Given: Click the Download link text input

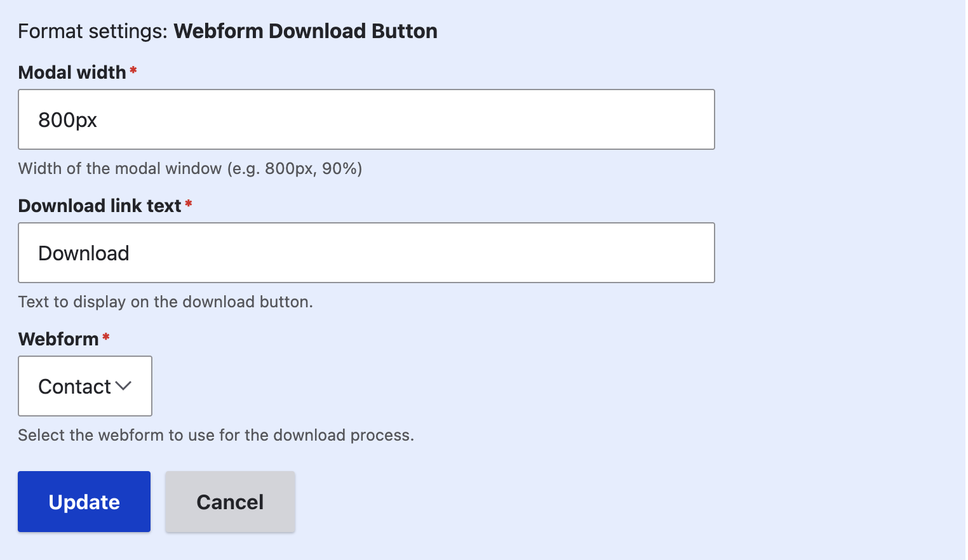Looking at the screenshot, I should click(366, 253).
